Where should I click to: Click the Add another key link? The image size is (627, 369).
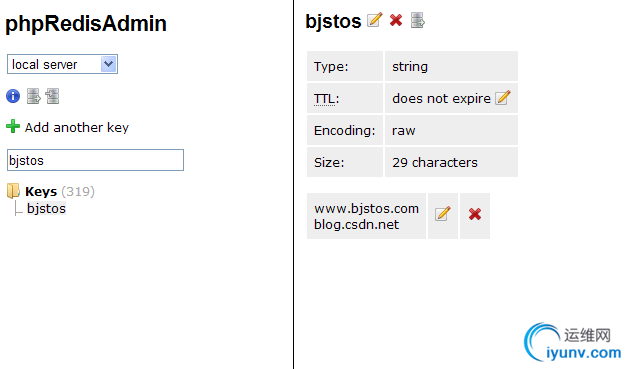[x=77, y=128]
